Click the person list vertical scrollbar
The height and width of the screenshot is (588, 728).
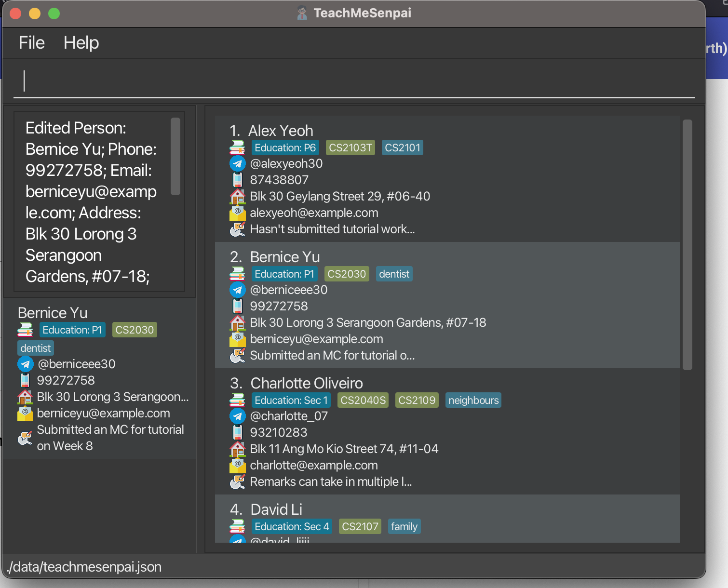click(688, 245)
